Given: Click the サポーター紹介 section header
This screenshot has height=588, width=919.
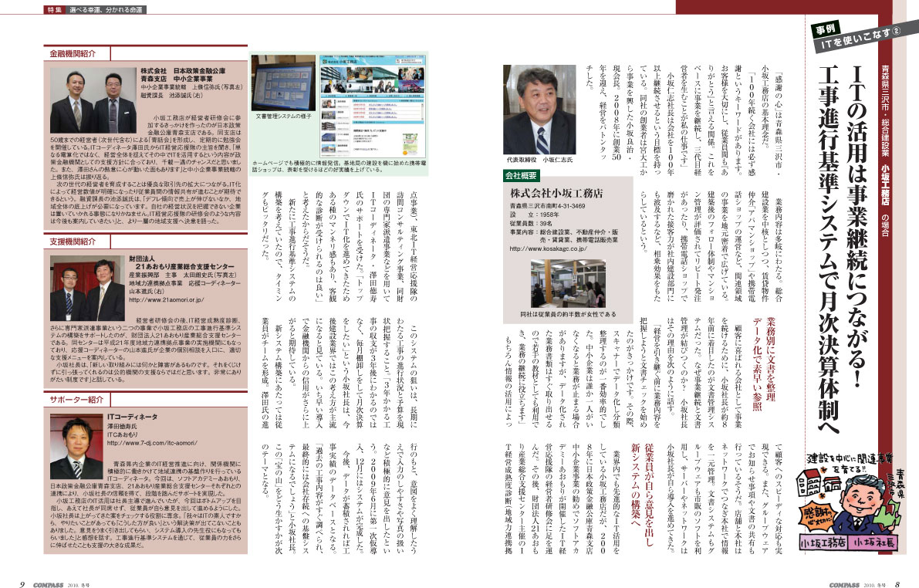Looking at the screenshot, I should point(76,400).
